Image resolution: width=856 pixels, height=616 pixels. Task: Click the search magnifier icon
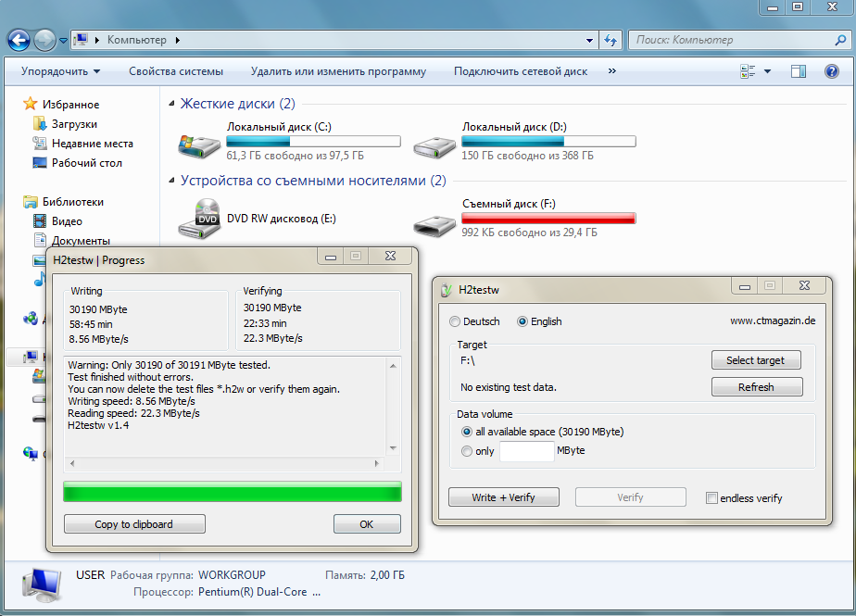click(840, 40)
